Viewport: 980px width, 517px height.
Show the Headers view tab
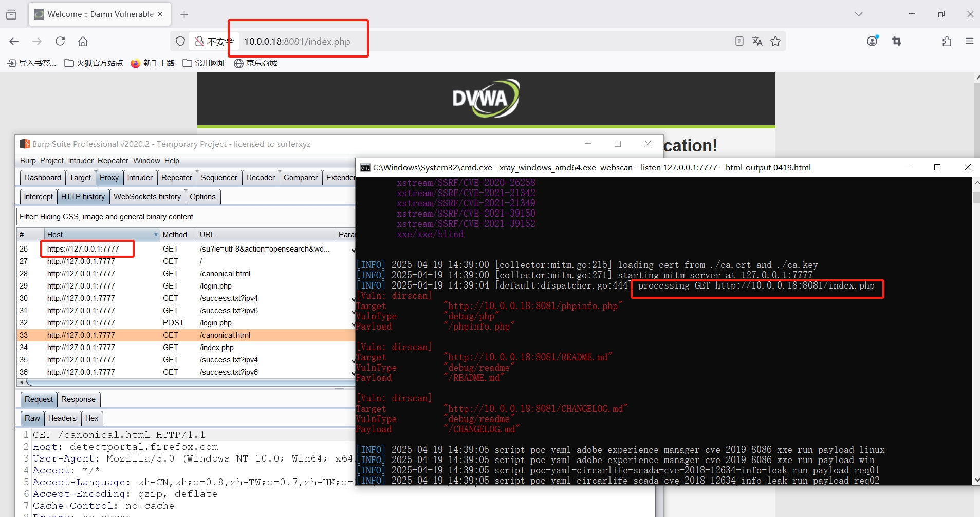(x=62, y=418)
